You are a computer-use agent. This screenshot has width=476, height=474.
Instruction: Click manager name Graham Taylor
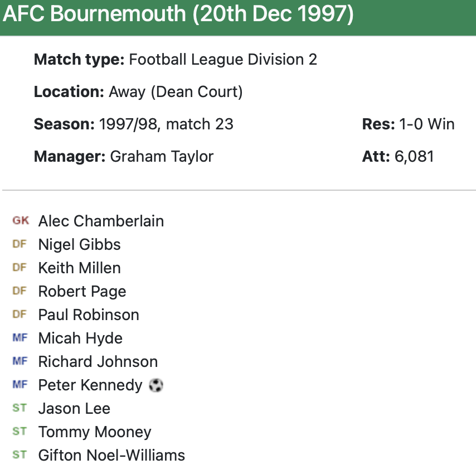click(x=162, y=156)
